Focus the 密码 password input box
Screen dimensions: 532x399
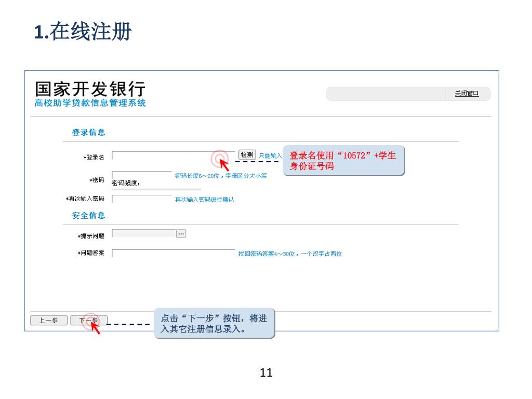(142, 176)
